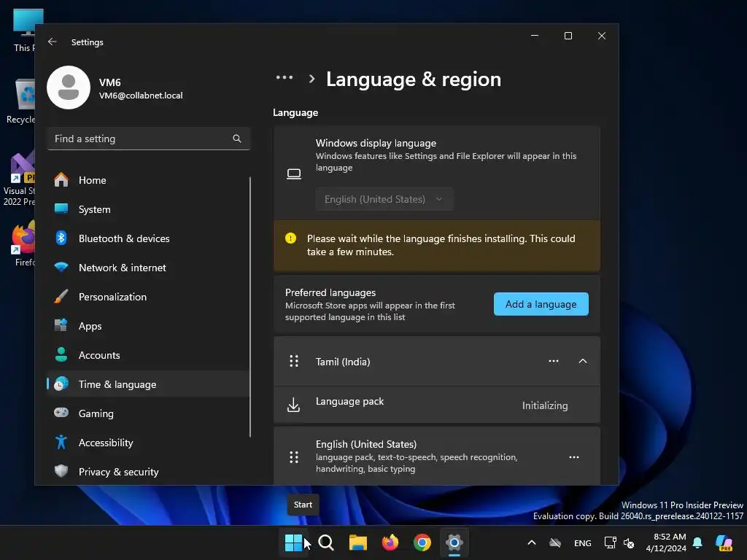This screenshot has width=747, height=560.
Task: Open System settings page
Action: pos(149,209)
